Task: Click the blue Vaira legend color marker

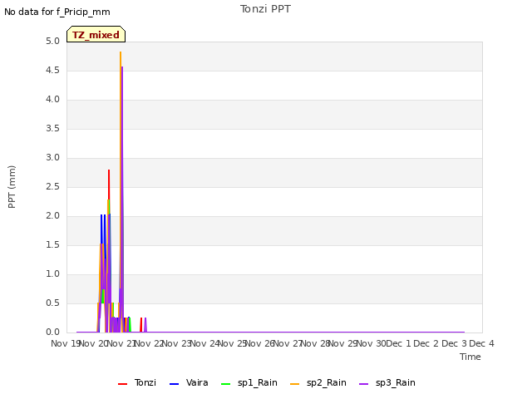Action: pos(174,384)
